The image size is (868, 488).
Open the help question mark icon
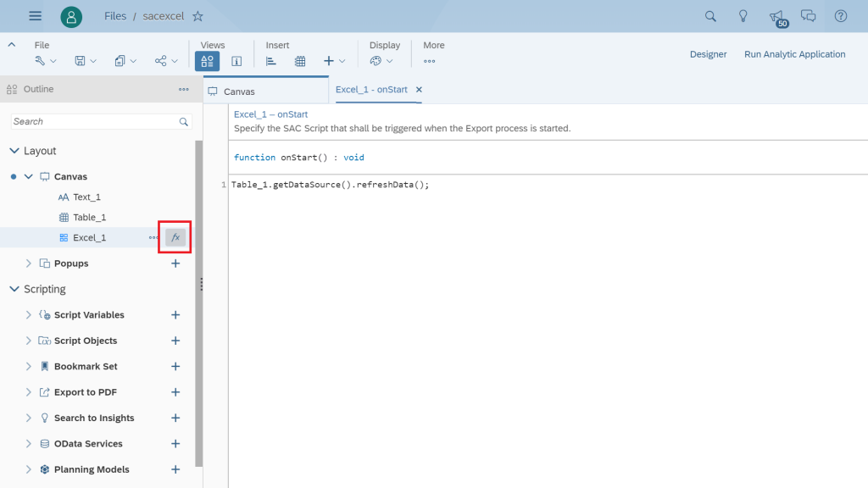tap(841, 16)
